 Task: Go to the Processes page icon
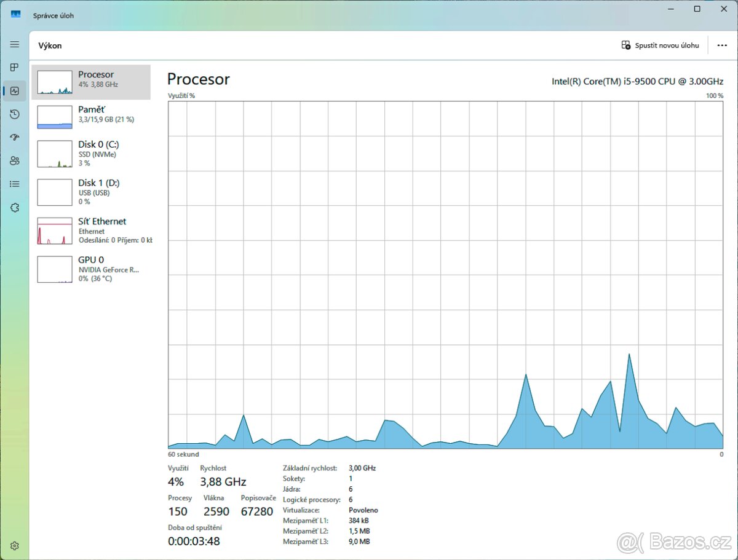[x=15, y=68]
